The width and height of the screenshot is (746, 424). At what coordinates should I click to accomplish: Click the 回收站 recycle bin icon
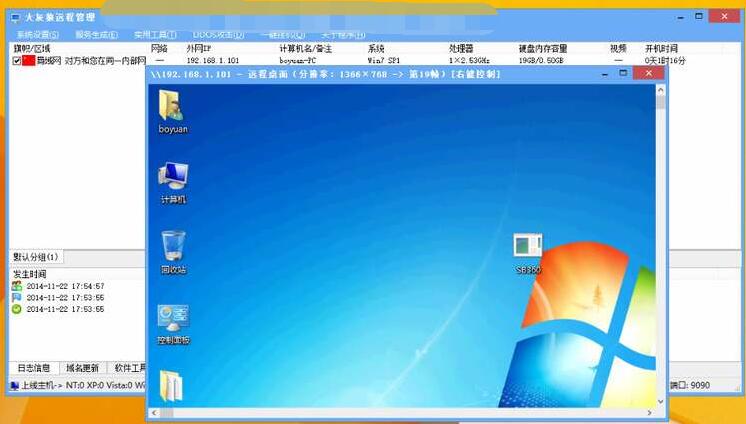click(173, 246)
